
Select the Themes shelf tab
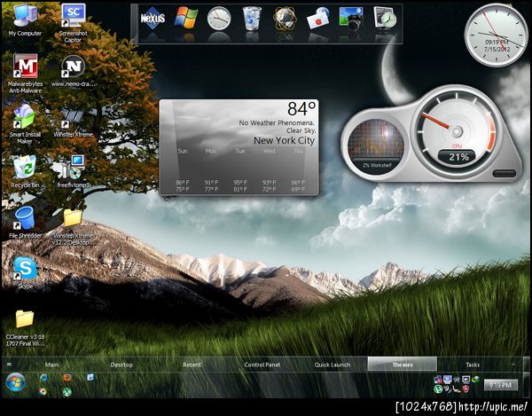[x=403, y=364]
